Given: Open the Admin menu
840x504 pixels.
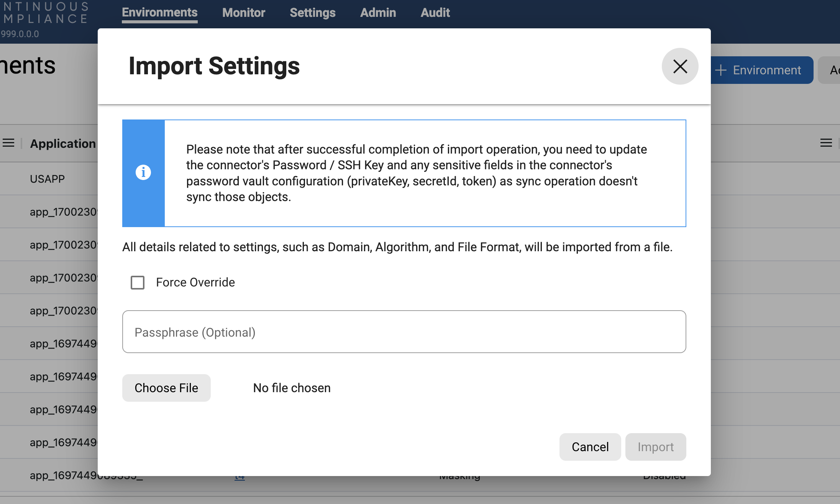Looking at the screenshot, I should click(x=377, y=12).
